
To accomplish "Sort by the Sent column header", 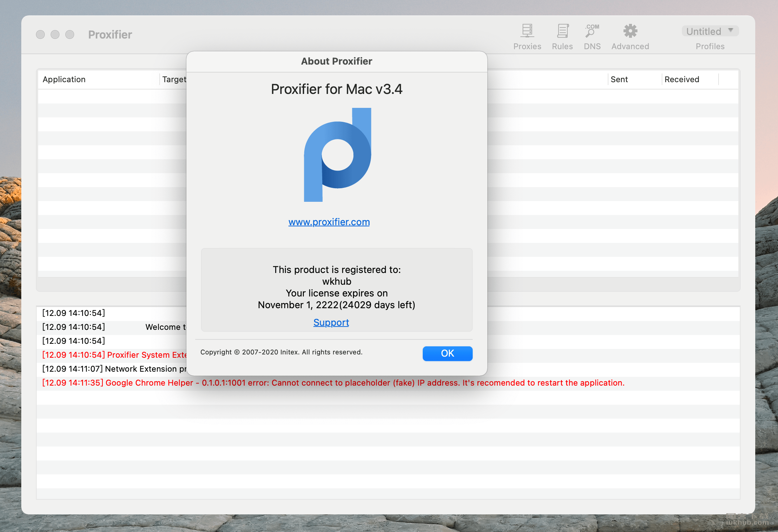I will click(x=635, y=79).
